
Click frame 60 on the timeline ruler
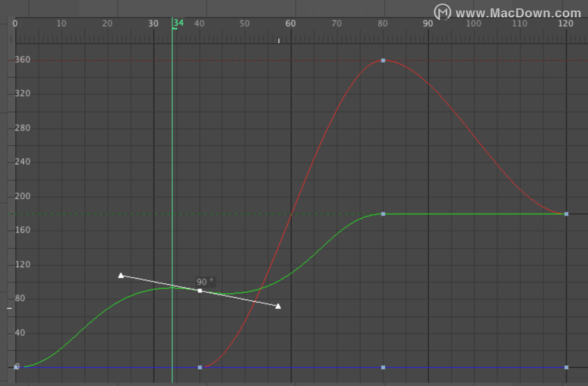point(290,24)
